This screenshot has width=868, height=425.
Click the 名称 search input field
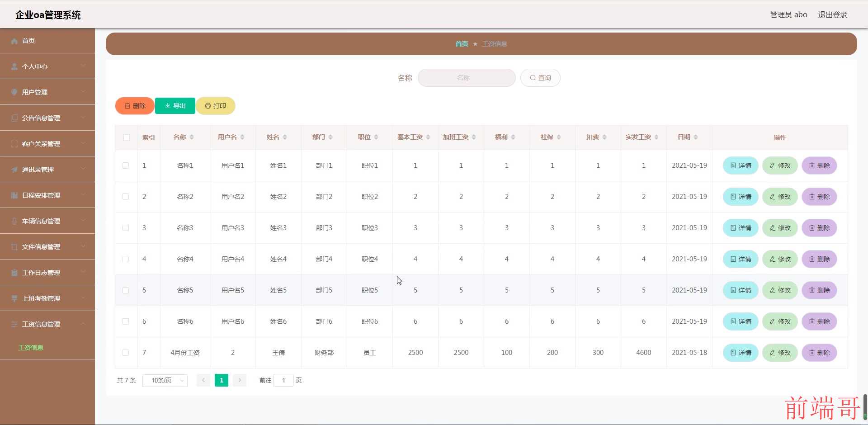tap(467, 78)
